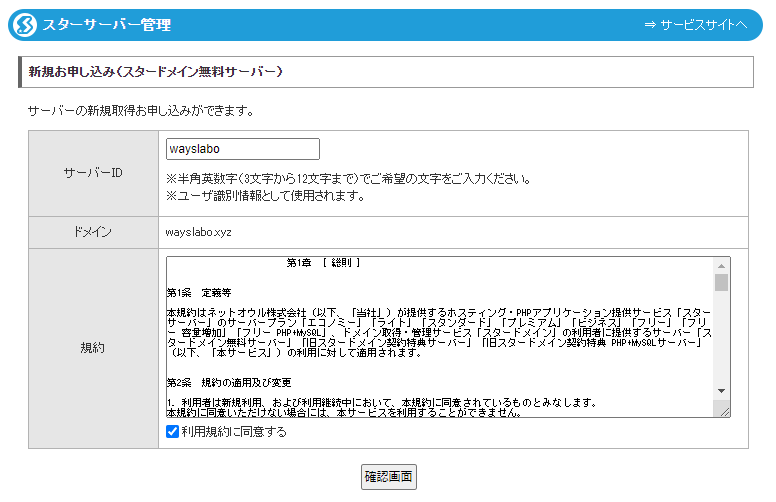Click the 規約 row label

click(x=93, y=348)
